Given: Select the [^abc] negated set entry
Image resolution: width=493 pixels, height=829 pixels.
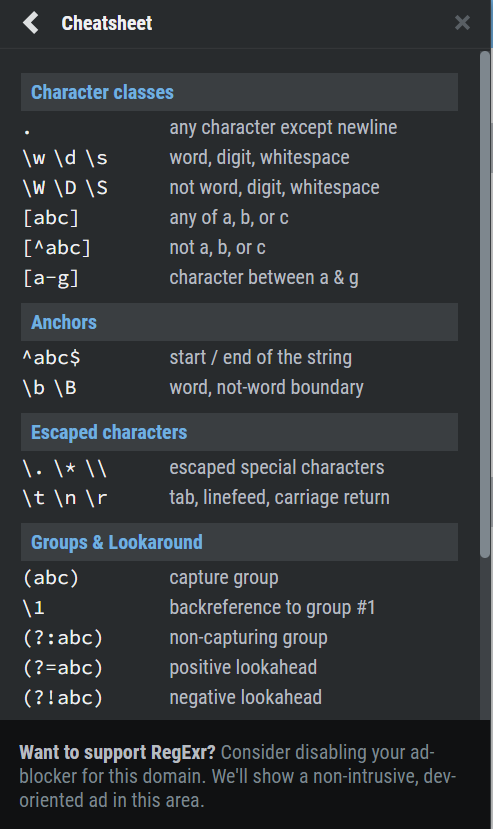Looking at the screenshot, I should 57,248.
